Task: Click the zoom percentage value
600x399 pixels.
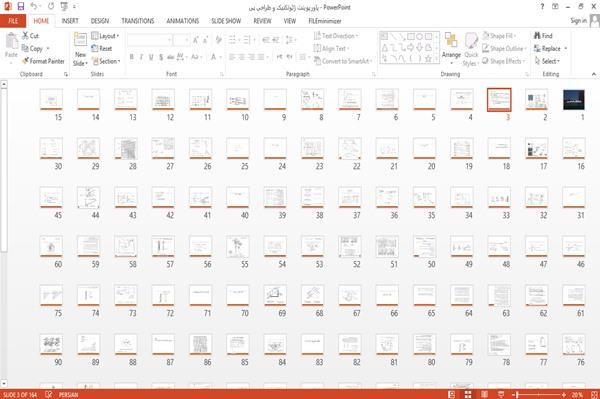Action: (x=577, y=394)
